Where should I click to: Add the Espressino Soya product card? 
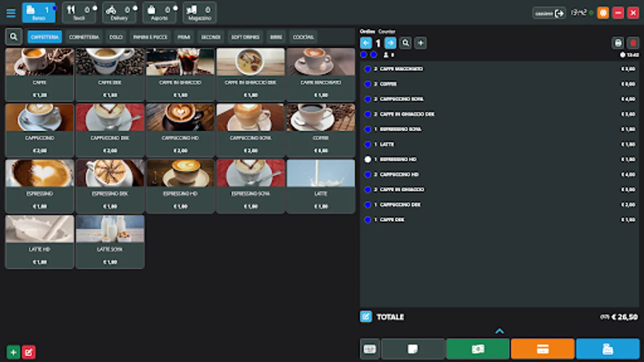[250, 186]
